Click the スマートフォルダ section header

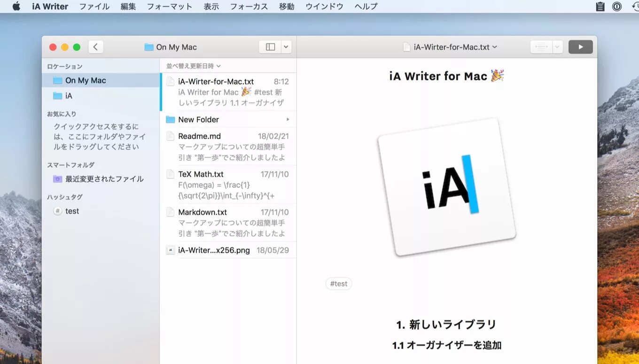coord(71,165)
